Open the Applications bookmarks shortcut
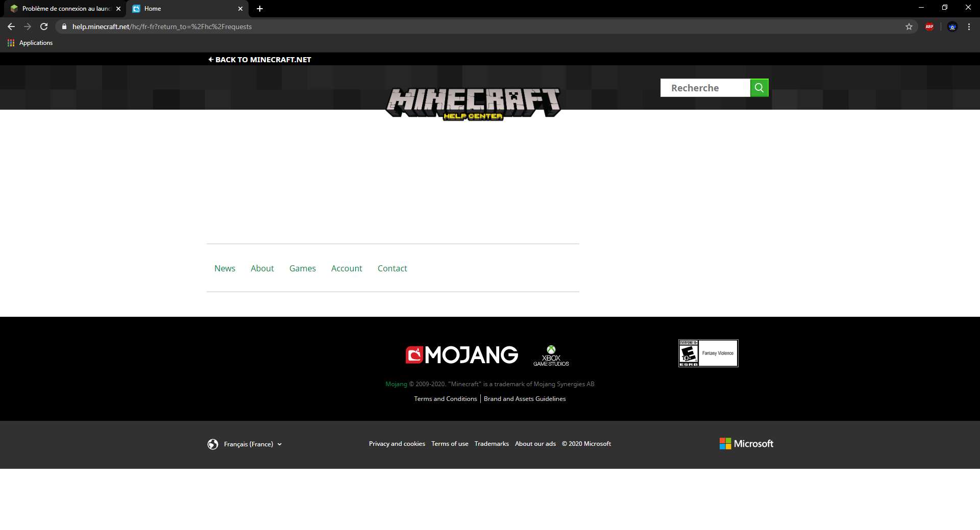Screen dimensions: 980x530 30,43
